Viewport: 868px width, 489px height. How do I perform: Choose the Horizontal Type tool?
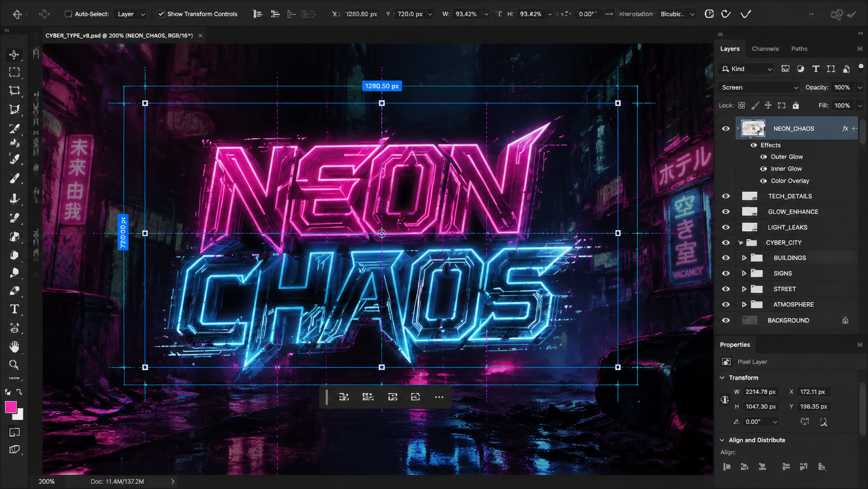click(15, 309)
